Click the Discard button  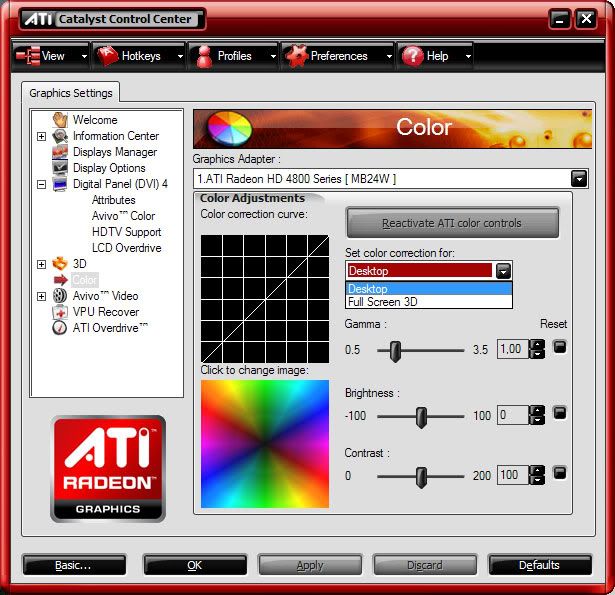(x=425, y=565)
